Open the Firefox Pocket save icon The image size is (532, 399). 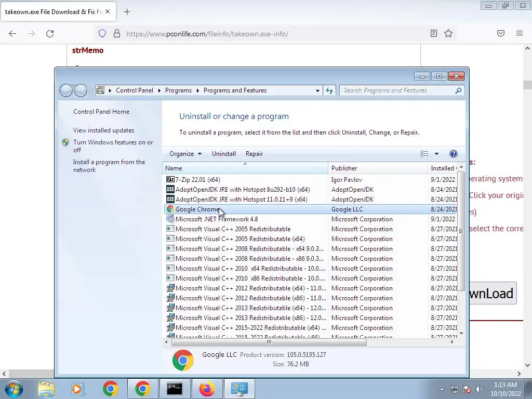tap(501, 33)
